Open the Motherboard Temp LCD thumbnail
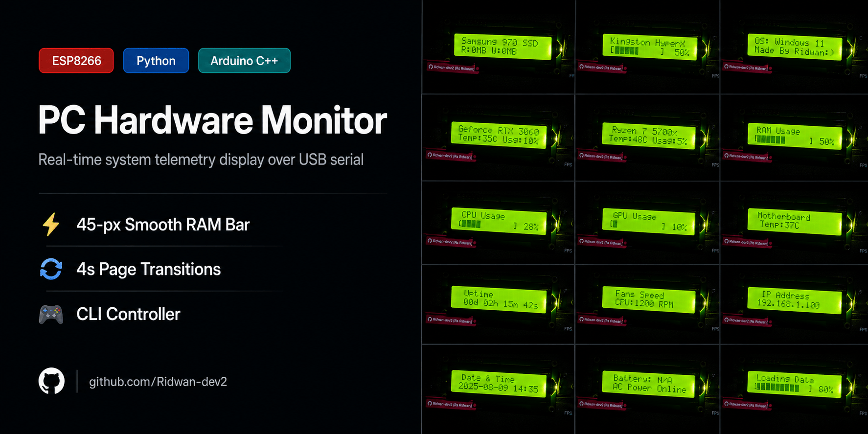Viewport: 868px width, 434px height. coord(795,223)
